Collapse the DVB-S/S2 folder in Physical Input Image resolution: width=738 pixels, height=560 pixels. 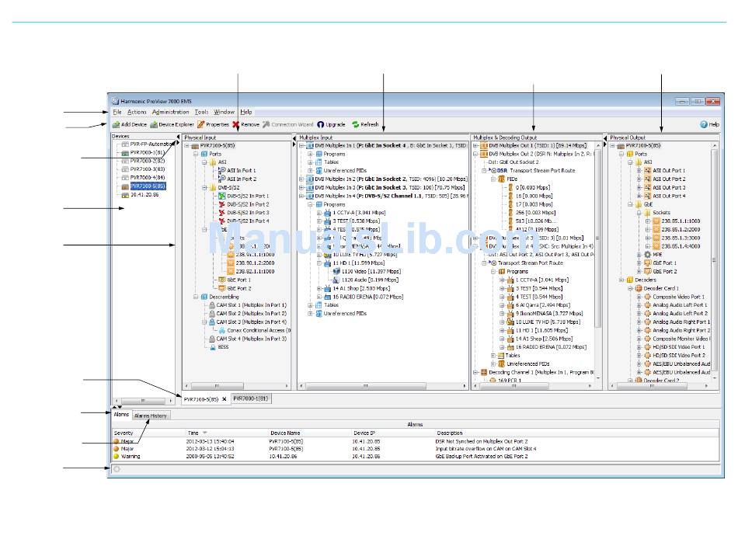pyautogui.click(x=205, y=187)
